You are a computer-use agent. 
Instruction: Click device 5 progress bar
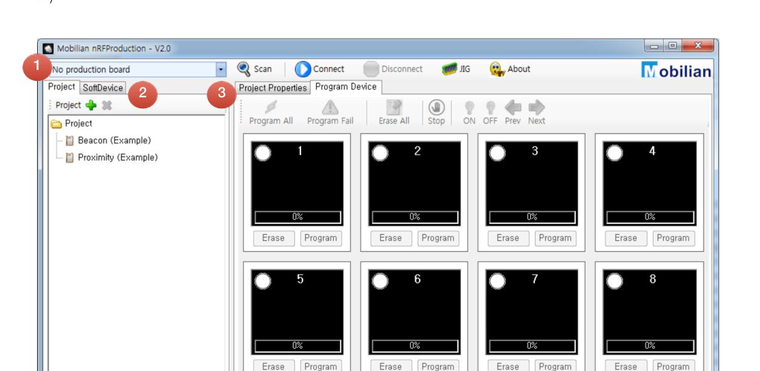pos(298,346)
